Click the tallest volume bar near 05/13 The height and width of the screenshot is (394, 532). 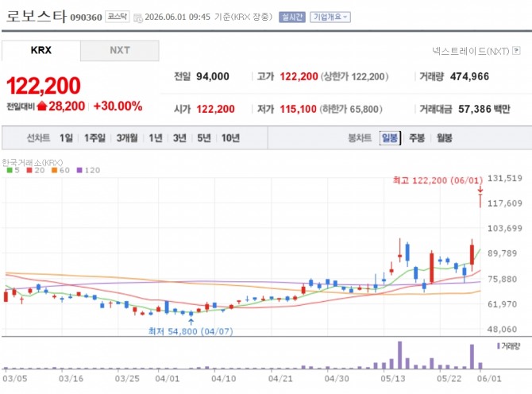[399, 355]
